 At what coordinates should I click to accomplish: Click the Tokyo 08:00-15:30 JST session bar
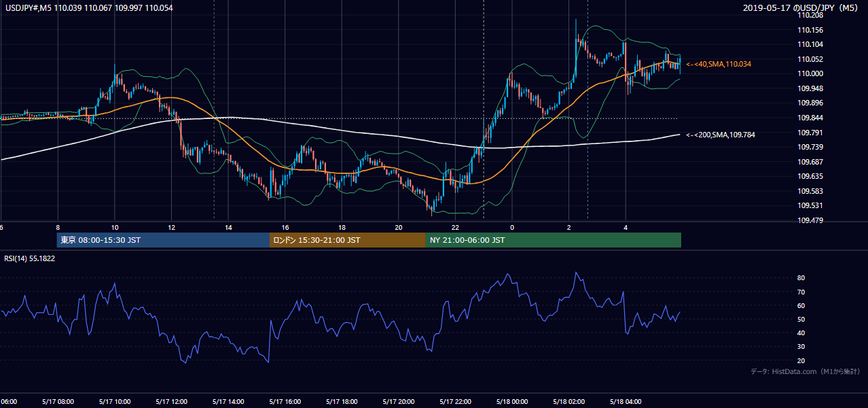coord(163,240)
